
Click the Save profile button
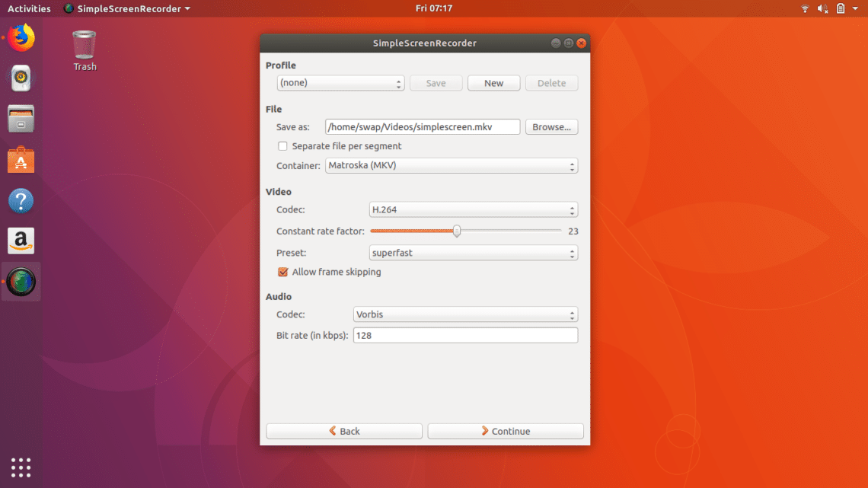pyautogui.click(x=436, y=83)
